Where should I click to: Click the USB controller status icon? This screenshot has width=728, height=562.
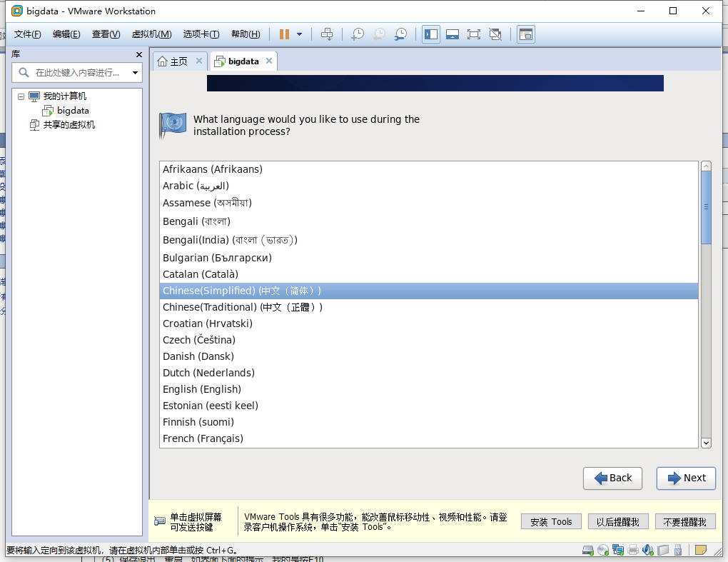tap(678, 551)
